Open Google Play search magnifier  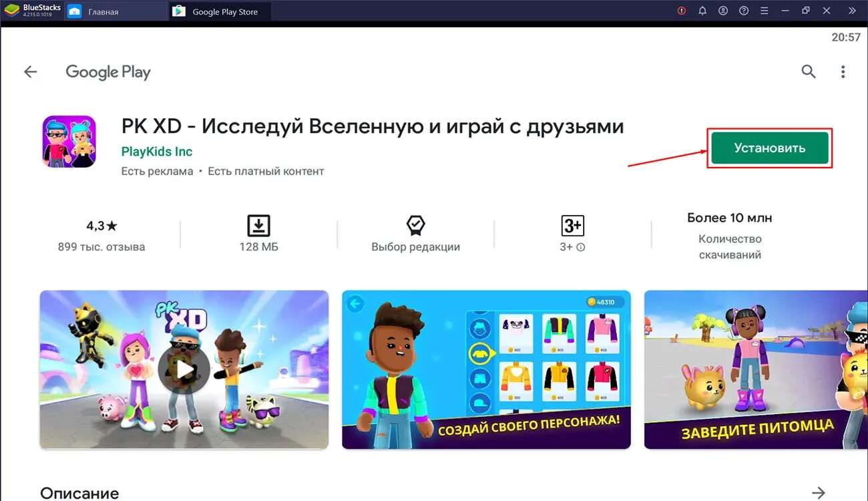tap(809, 71)
